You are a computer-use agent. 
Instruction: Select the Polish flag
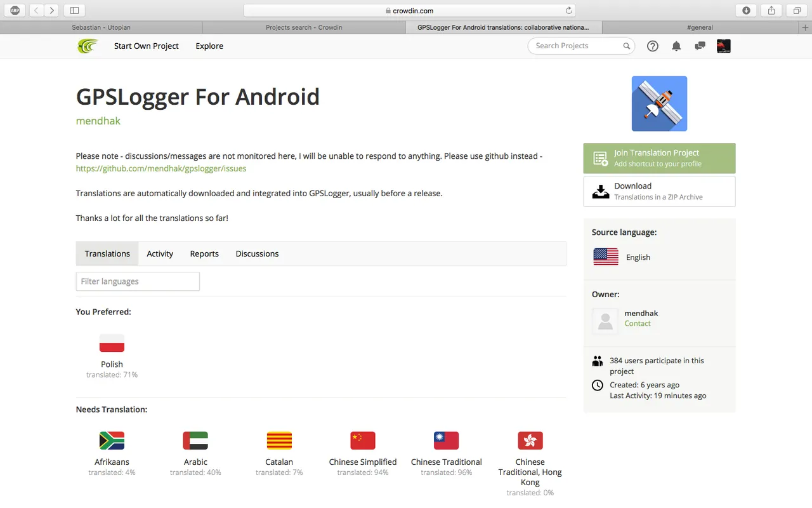pos(112,343)
